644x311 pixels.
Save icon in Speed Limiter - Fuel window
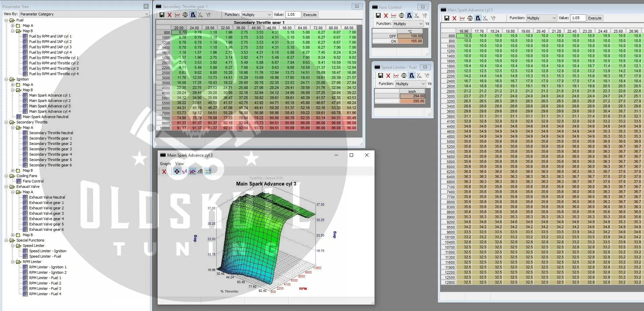[x=380, y=76]
